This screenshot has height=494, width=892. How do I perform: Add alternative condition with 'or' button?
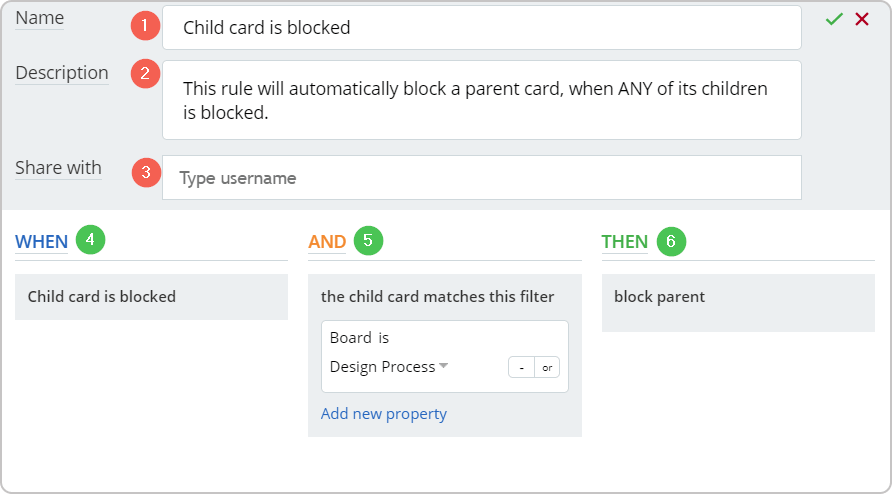click(x=547, y=368)
